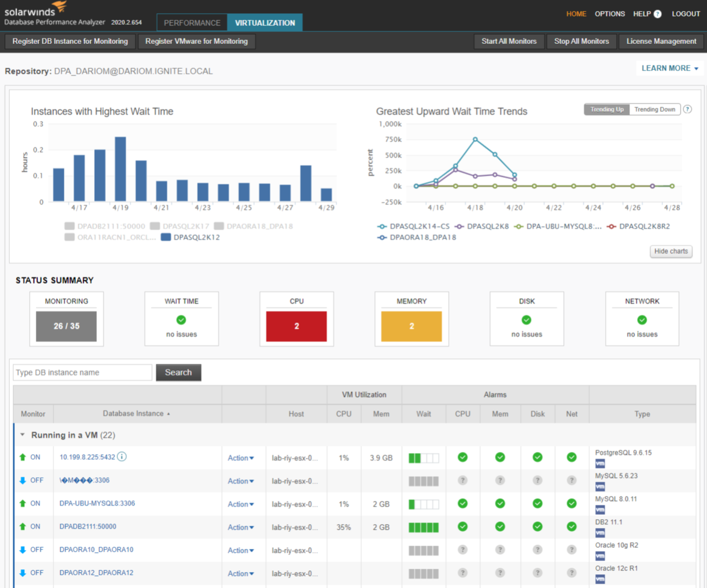Click the VM icon under Oracle 12c R1
The width and height of the screenshot is (707, 588).
click(600, 579)
